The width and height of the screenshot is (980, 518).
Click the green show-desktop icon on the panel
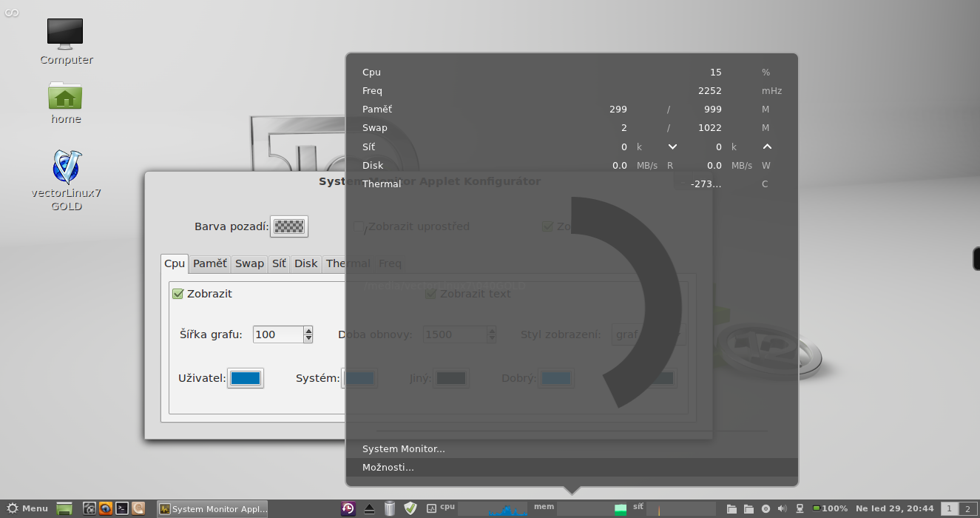coord(64,508)
